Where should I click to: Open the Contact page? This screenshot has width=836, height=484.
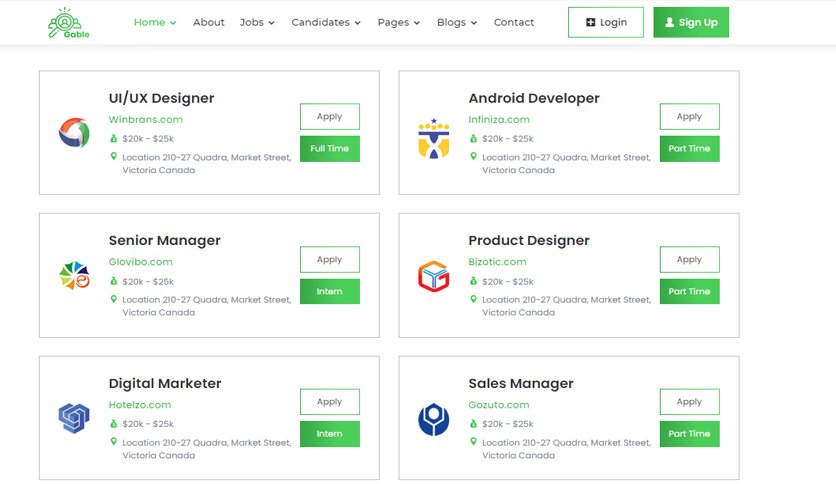[x=513, y=22]
